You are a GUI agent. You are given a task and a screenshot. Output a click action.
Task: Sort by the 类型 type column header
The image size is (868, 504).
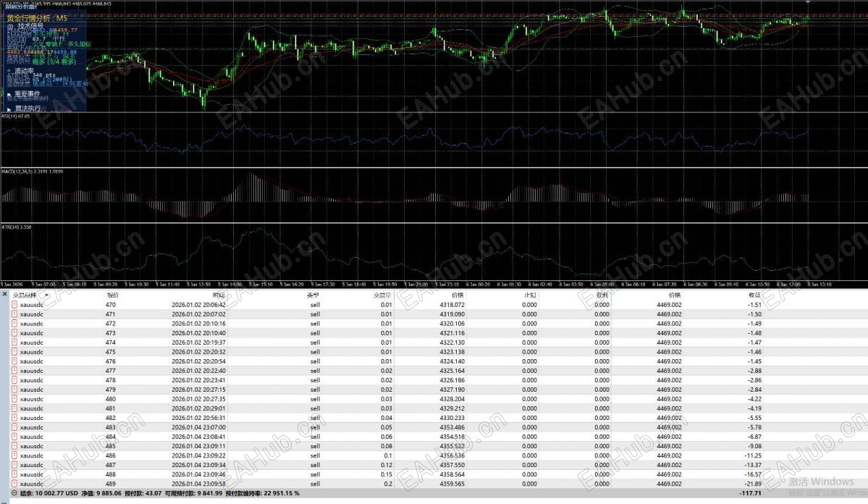(x=313, y=295)
